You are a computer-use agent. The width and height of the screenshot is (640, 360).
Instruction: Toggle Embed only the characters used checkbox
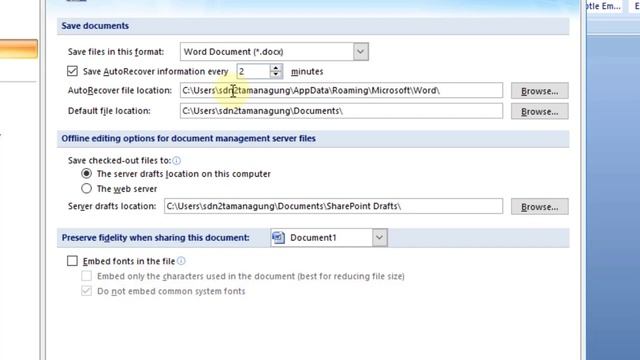pyautogui.click(x=87, y=276)
